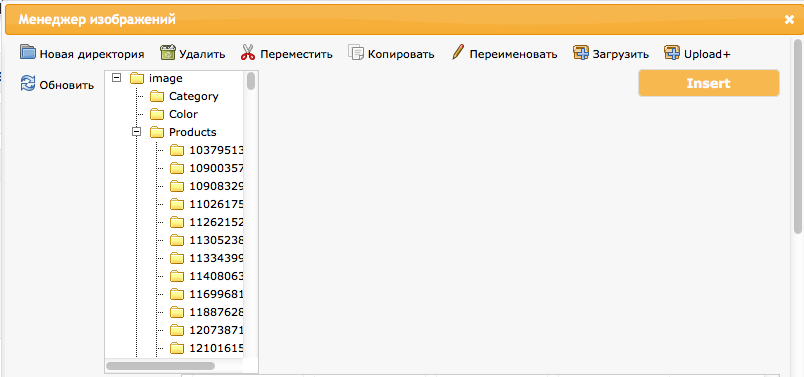Open folder 10379513
The height and width of the screenshot is (377, 804).
(216, 150)
